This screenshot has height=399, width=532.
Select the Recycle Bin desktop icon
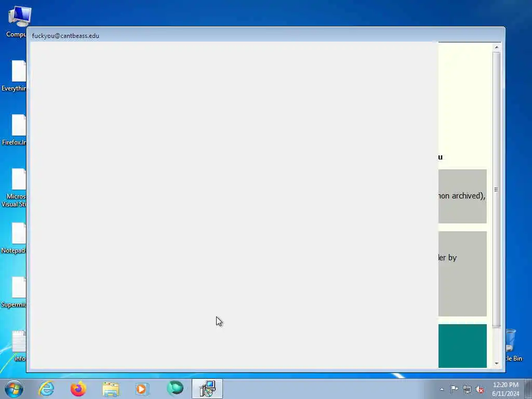pyautogui.click(x=514, y=345)
